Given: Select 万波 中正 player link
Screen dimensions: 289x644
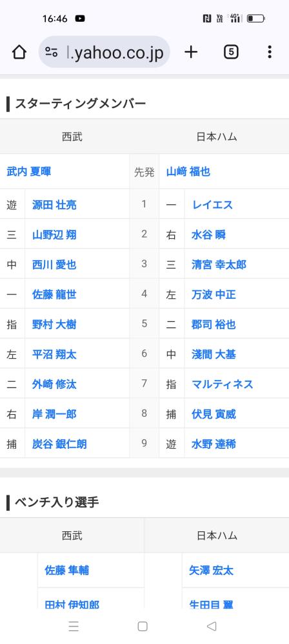Looking at the screenshot, I should (214, 294).
